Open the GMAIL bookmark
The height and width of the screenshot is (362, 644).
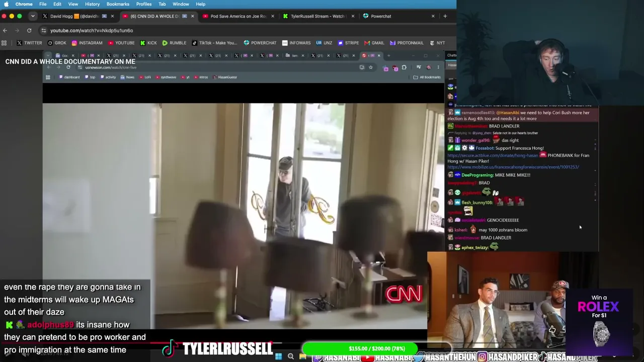(374, 43)
